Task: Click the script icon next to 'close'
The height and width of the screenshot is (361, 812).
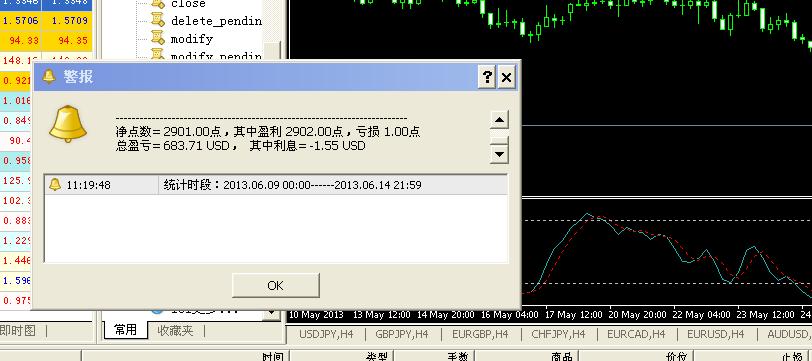Action: click(x=157, y=4)
